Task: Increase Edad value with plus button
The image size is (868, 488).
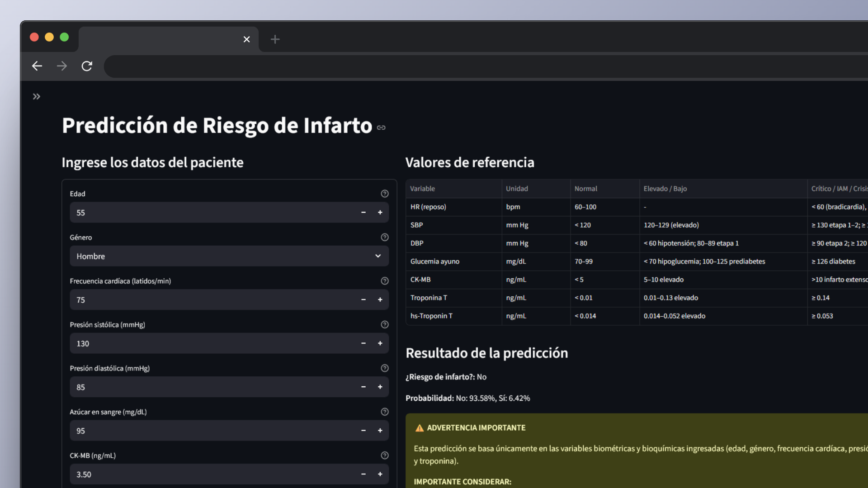Action: [380, 212]
